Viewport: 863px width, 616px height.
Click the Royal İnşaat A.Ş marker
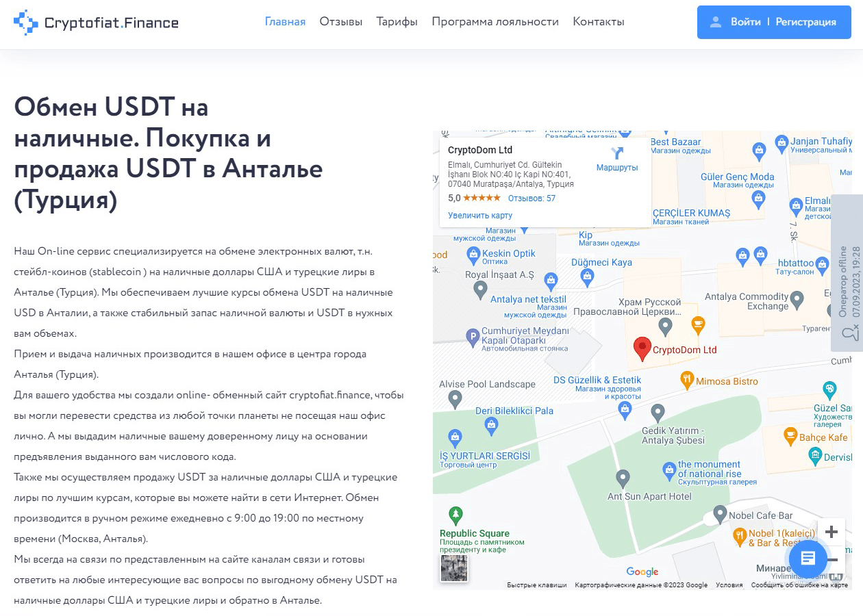tap(481, 290)
